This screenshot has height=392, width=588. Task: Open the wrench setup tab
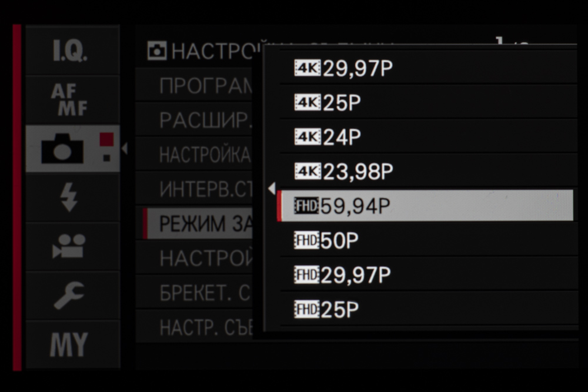[69, 295]
